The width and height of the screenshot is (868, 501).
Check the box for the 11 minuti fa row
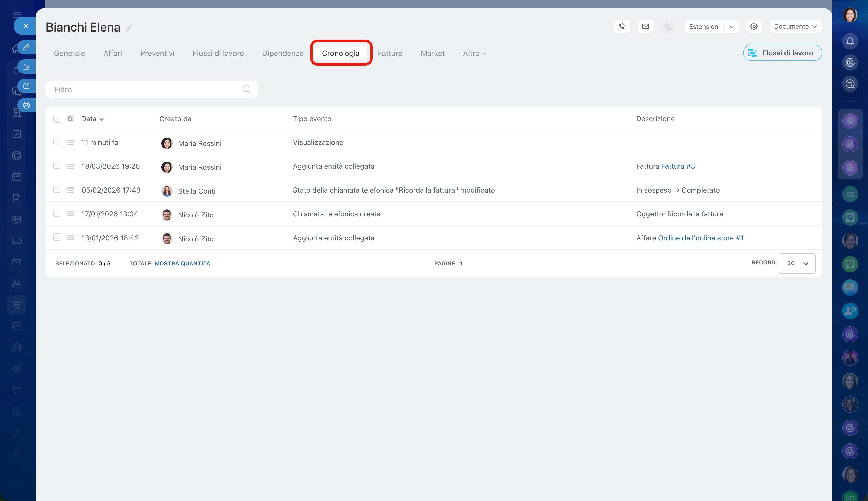pyautogui.click(x=57, y=142)
